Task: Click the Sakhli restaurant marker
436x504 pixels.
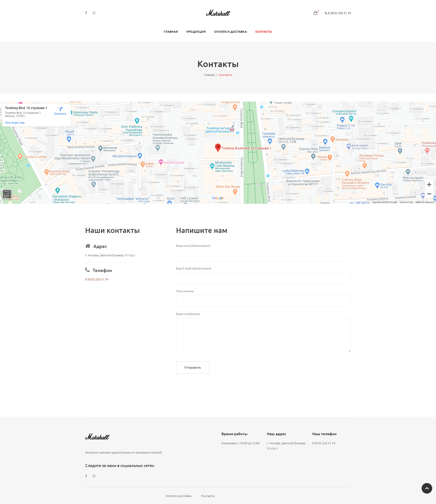Action: click(143, 164)
